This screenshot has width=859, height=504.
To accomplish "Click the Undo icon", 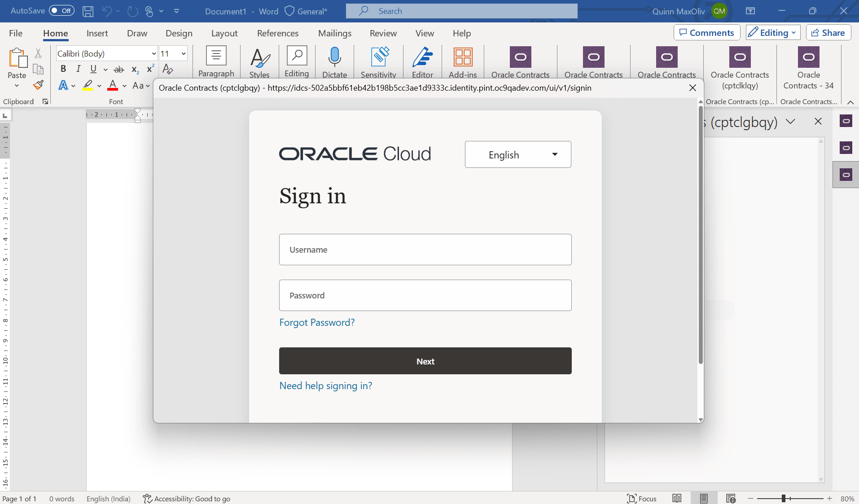I will [107, 11].
